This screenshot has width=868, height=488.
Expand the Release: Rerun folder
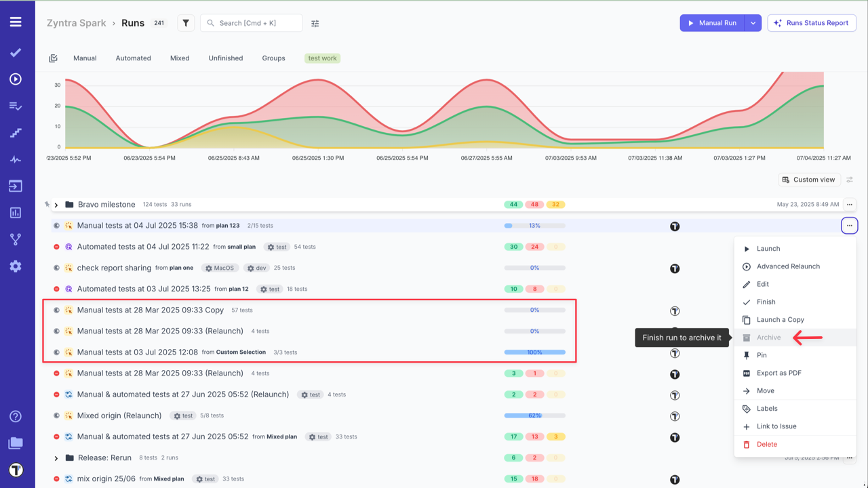56,458
